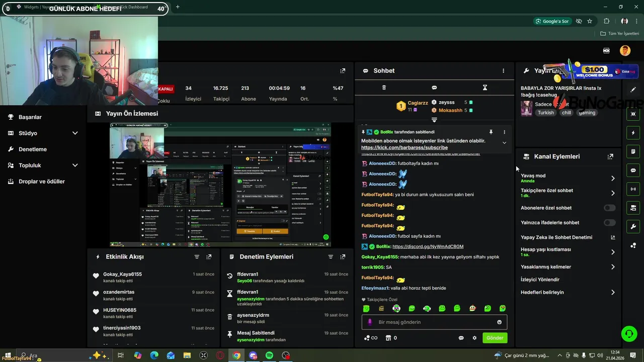The width and height of the screenshot is (644, 362).
Task: Click the Kick logo icon beside avatar
Action: 606,50
